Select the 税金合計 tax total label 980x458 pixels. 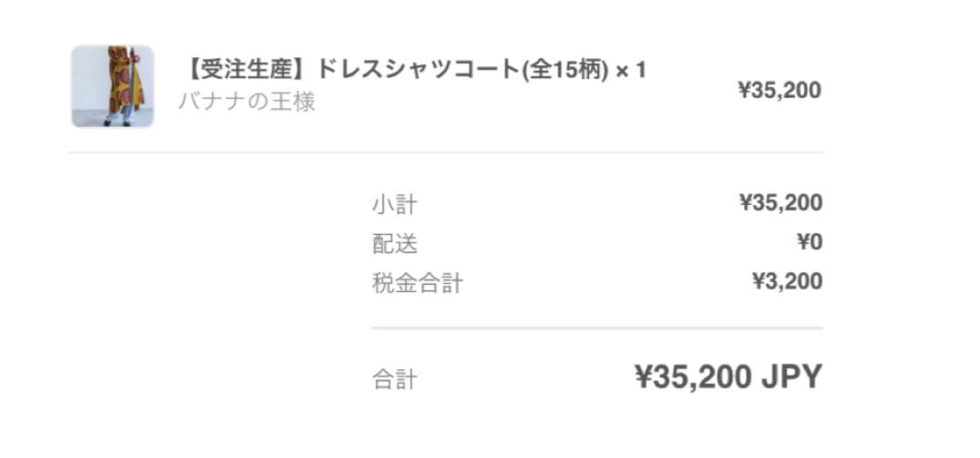(417, 283)
